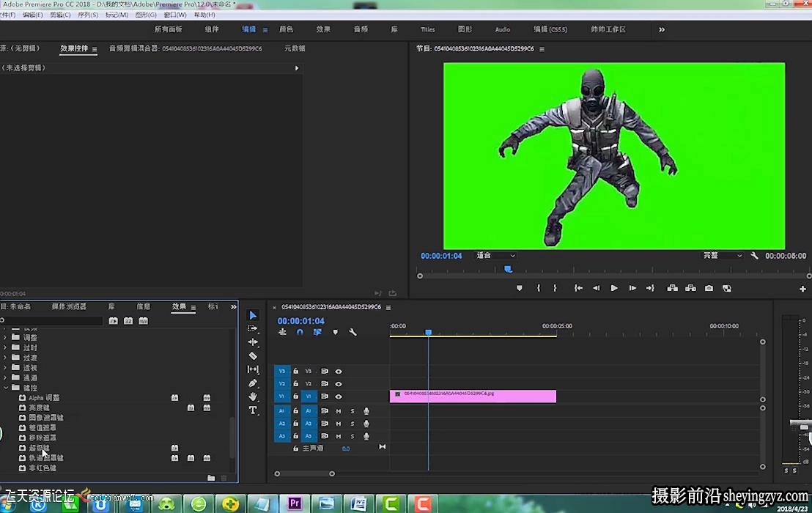Go to In point
The width and height of the screenshot is (812, 513).
pyautogui.click(x=578, y=288)
